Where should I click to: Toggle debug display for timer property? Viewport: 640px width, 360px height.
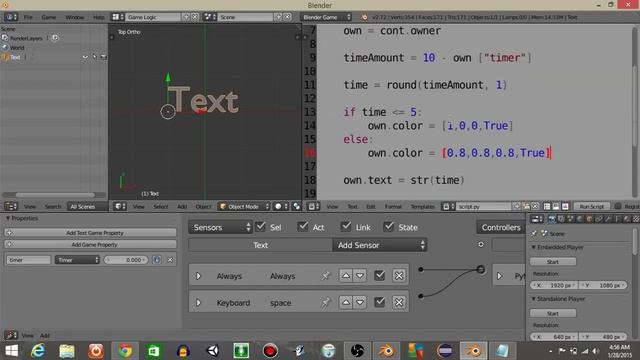click(157, 260)
